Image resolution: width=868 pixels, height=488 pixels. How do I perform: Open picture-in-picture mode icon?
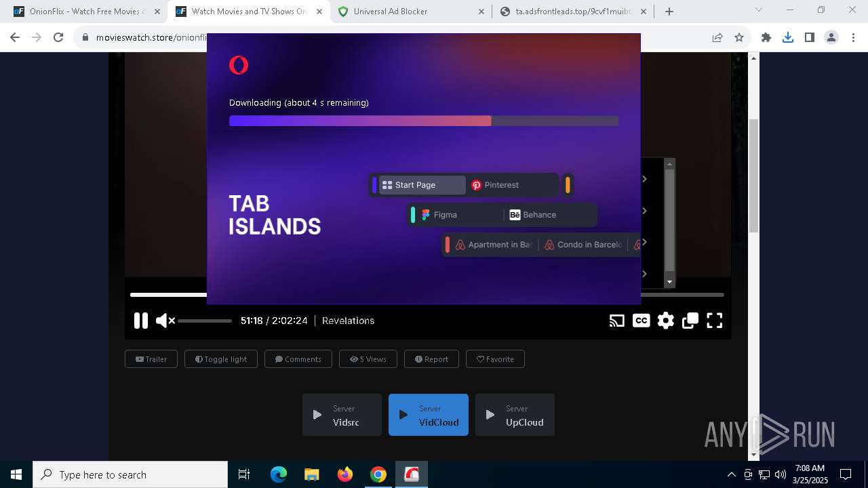[690, 321]
